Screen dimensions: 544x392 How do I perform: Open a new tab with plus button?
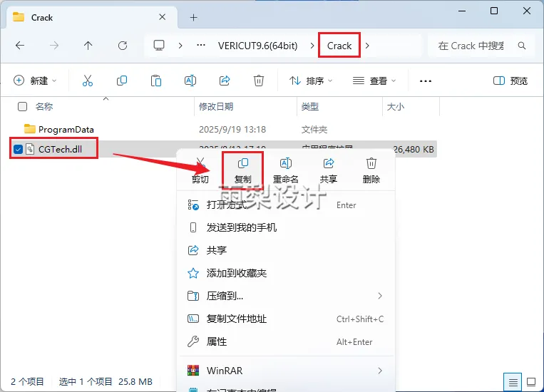(x=194, y=17)
